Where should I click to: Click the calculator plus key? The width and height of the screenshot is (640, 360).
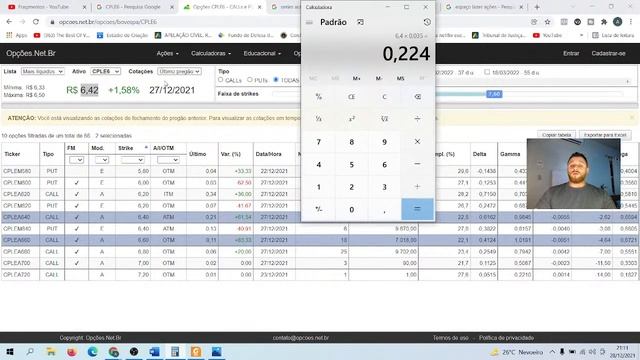point(417,187)
